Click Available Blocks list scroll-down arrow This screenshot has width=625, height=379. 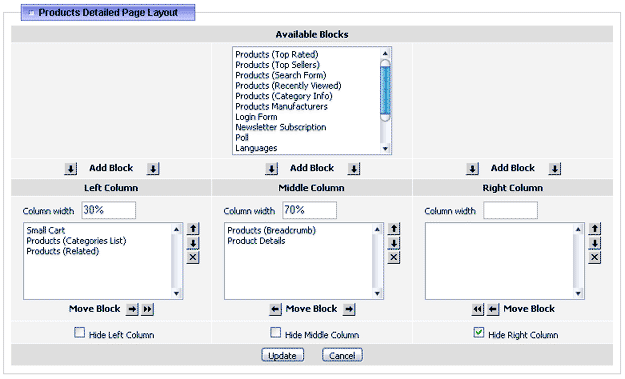(385, 149)
